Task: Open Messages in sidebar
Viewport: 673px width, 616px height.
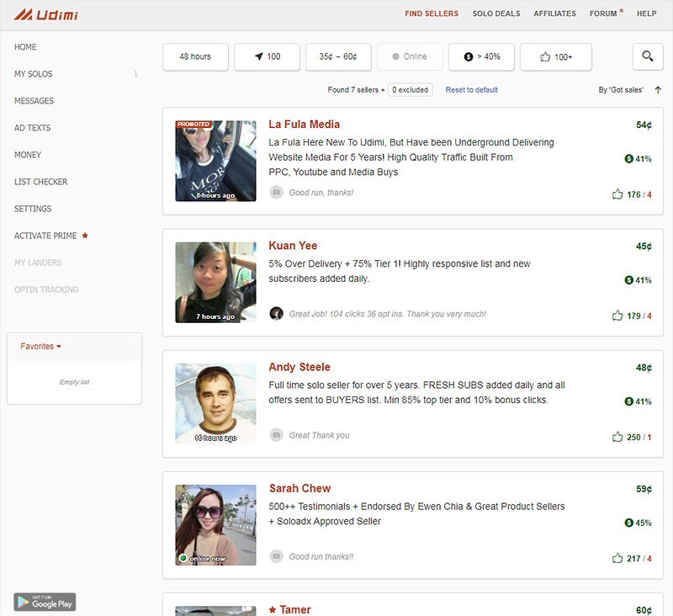Action: tap(34, 101)
